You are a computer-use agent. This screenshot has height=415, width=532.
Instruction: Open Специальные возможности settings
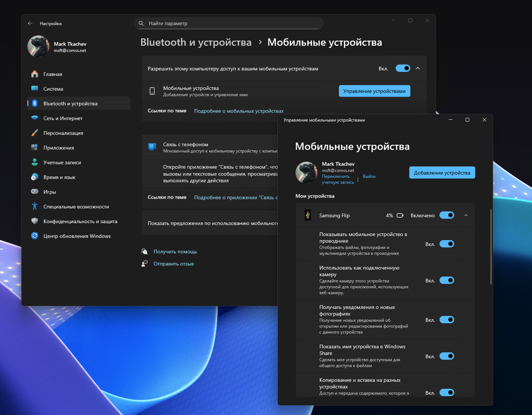(x=79, y=206)
